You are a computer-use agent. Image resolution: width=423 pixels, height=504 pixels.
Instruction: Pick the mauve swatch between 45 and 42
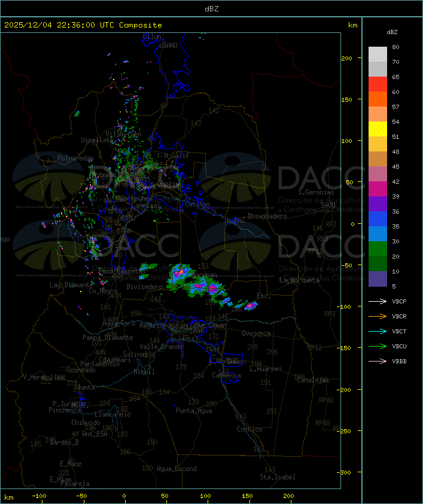[x=378, y=174]
